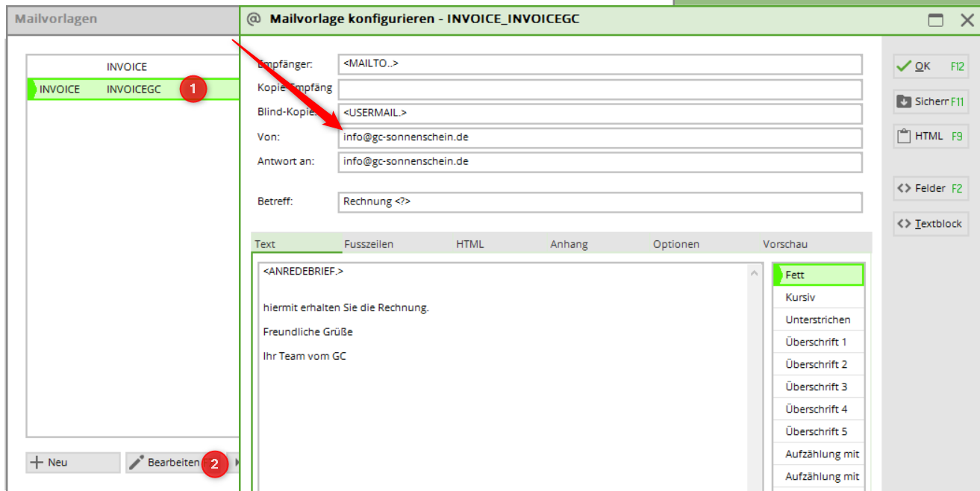Click the 'Freundliche Grüße' line

coord(308,332)
